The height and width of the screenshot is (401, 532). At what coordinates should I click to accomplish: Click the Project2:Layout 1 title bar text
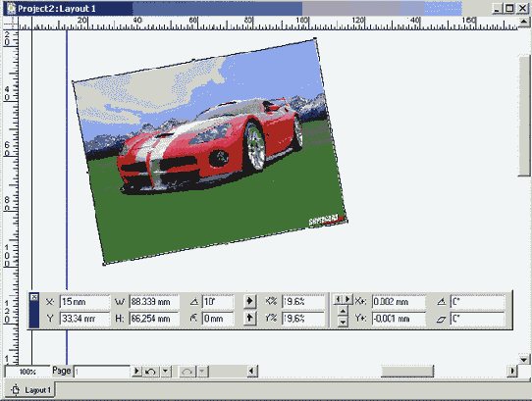[x=57, y=9]
